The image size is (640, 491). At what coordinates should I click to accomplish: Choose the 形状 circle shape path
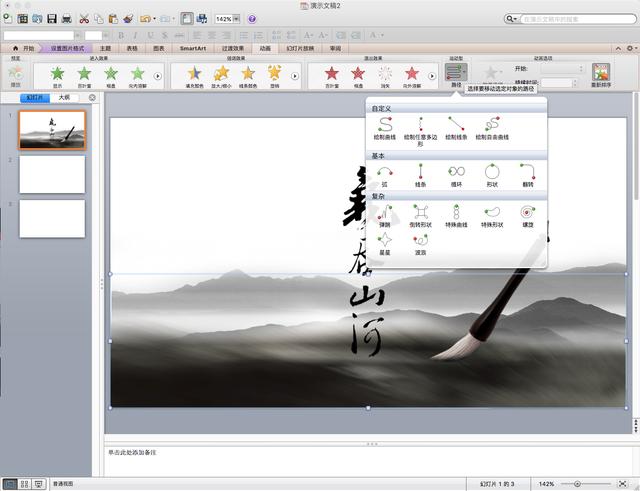pos(492,176)
